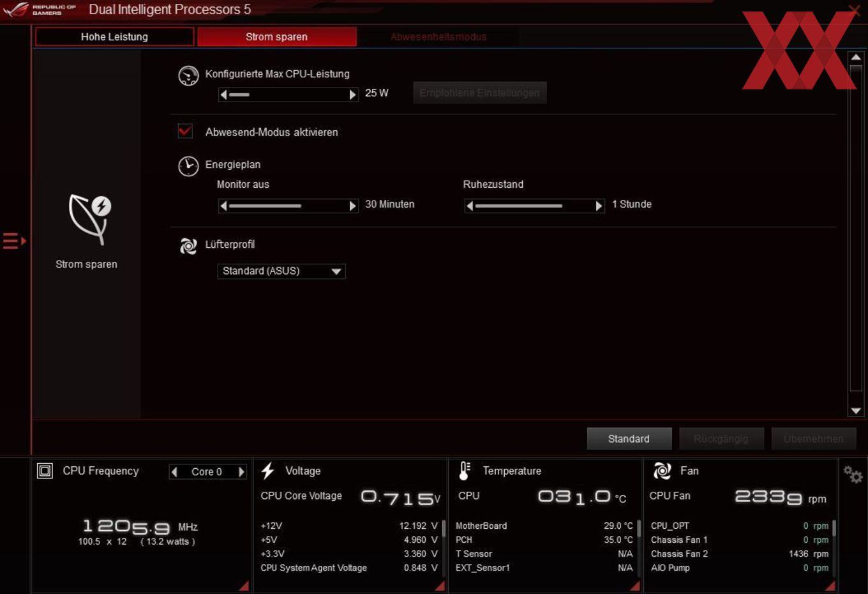Screen dimensions: 868x594
Task: Decrease Monitor aus time with left arrow
Action: 223,206
